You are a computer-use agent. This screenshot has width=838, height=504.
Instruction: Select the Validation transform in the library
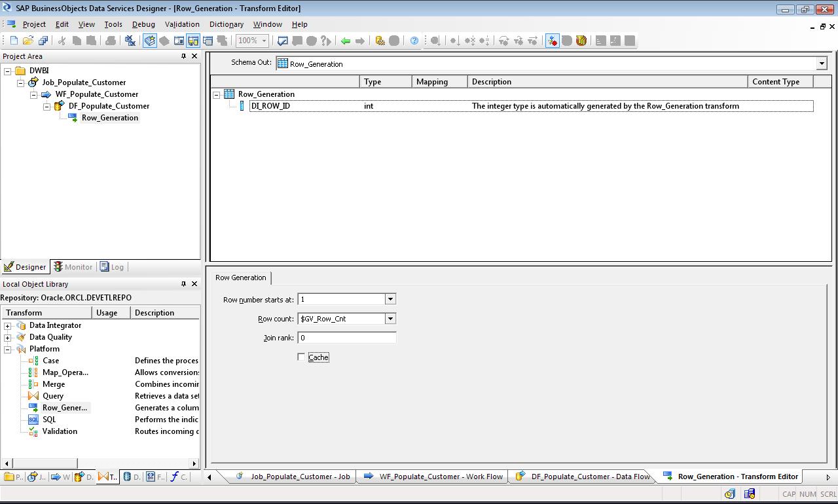click(60, 431)
